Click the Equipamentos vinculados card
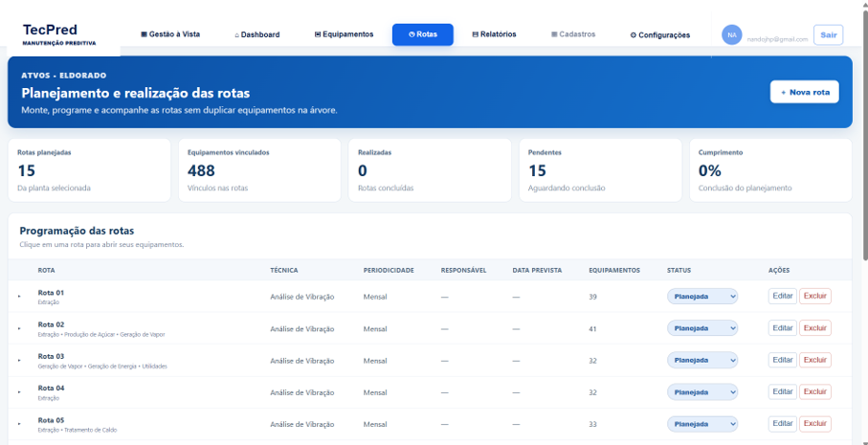 tap(259, 170)
